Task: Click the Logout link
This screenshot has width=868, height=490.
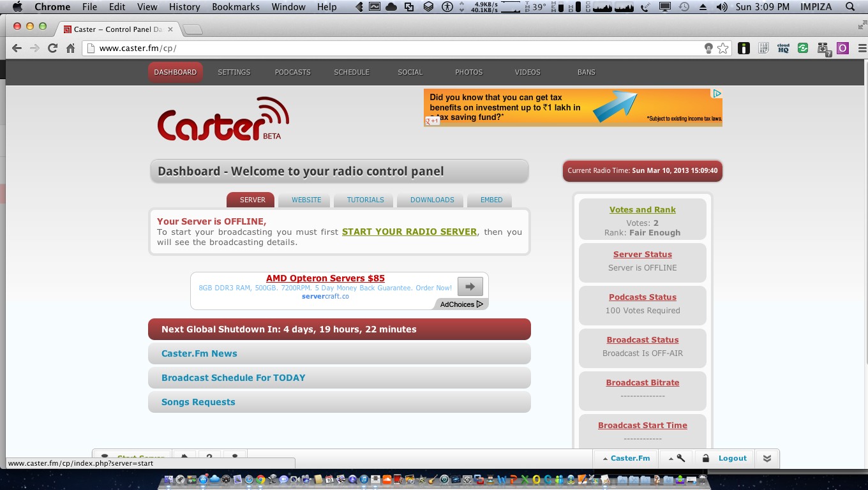Action: 732,458
